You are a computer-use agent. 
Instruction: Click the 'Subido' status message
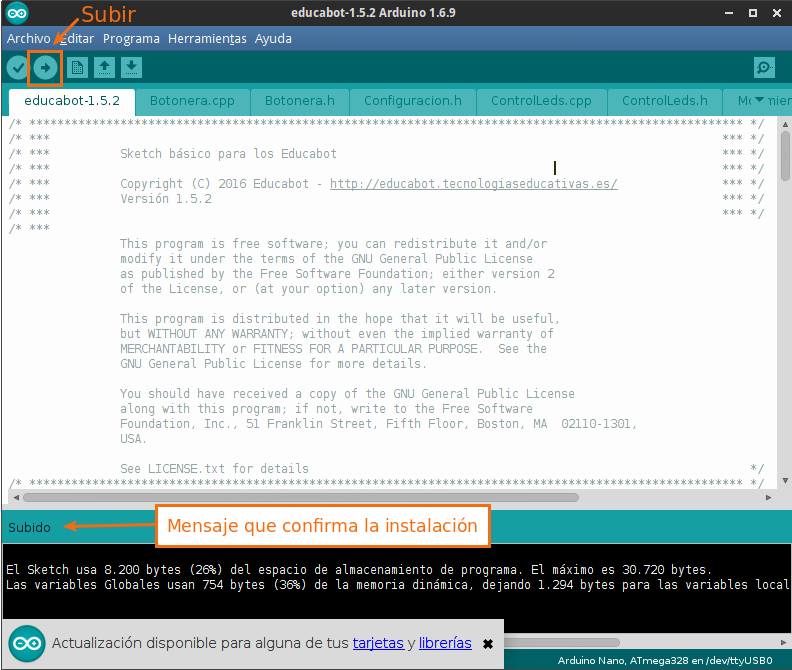29,528
